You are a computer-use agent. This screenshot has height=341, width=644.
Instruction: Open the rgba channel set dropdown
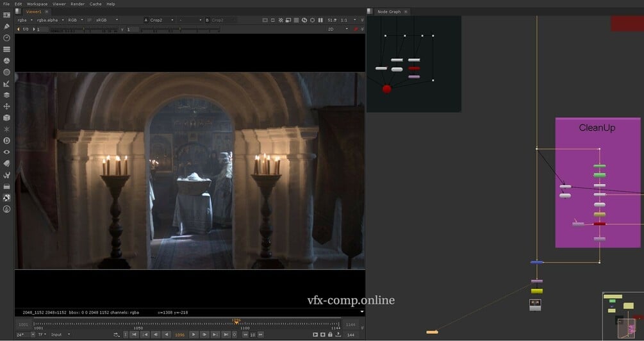24,20
